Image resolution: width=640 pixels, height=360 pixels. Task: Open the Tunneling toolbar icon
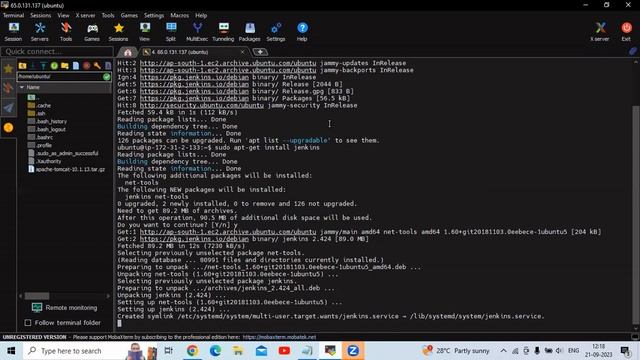[x=223, y=32]
